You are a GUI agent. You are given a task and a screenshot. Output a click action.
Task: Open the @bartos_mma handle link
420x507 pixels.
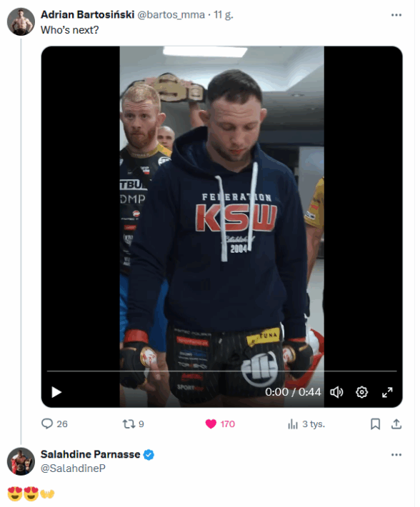(x=171, y=15)
